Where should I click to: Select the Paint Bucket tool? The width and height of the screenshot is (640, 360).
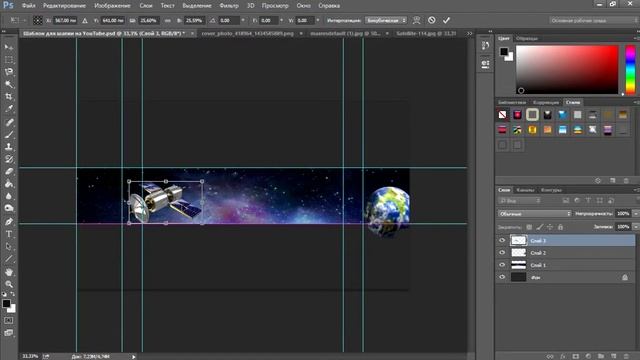9,184
